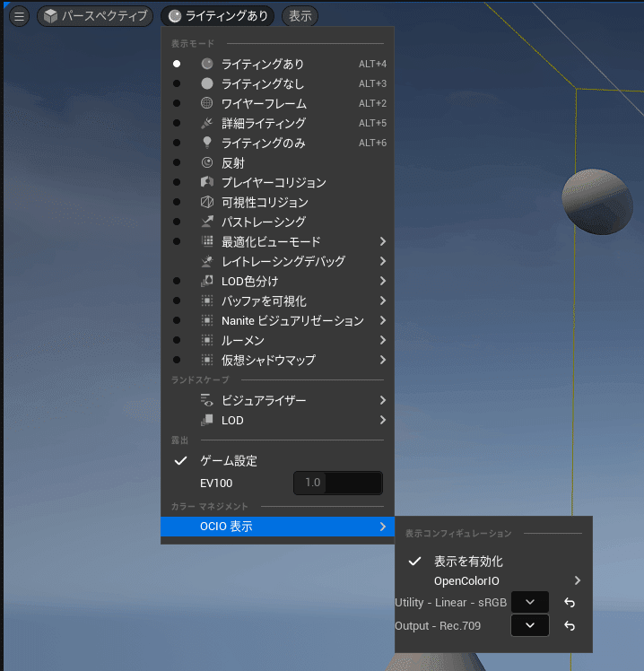Select the パストレーシング radio button

pyautogui.click(x=177, y=222)
